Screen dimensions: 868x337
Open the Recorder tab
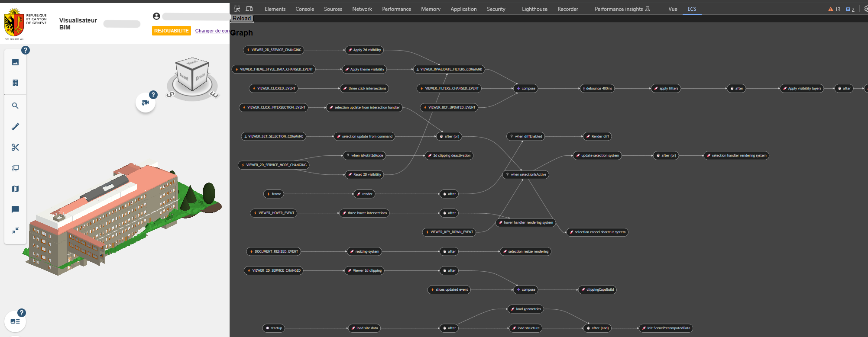click(568, 9)
